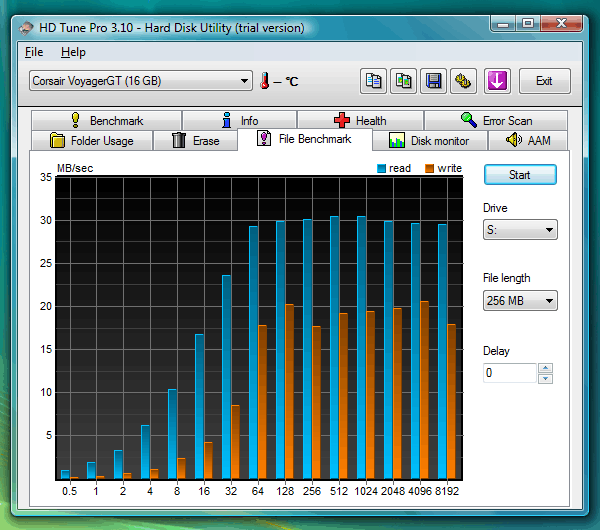
Task: Switch to the Info tab
Action: click(240, 121)
